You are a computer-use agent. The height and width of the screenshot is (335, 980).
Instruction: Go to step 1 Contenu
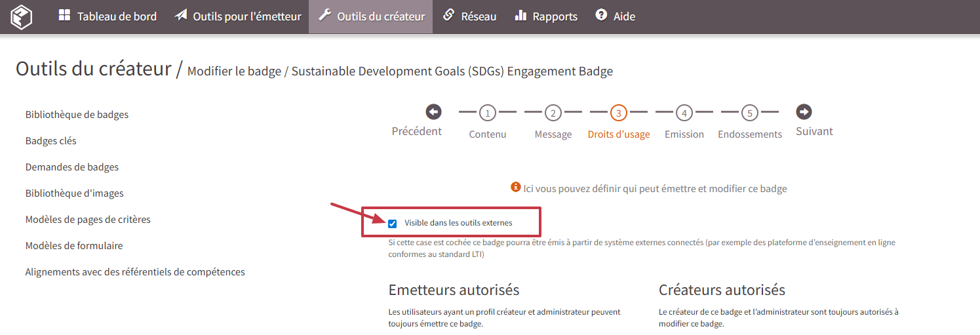487,113
